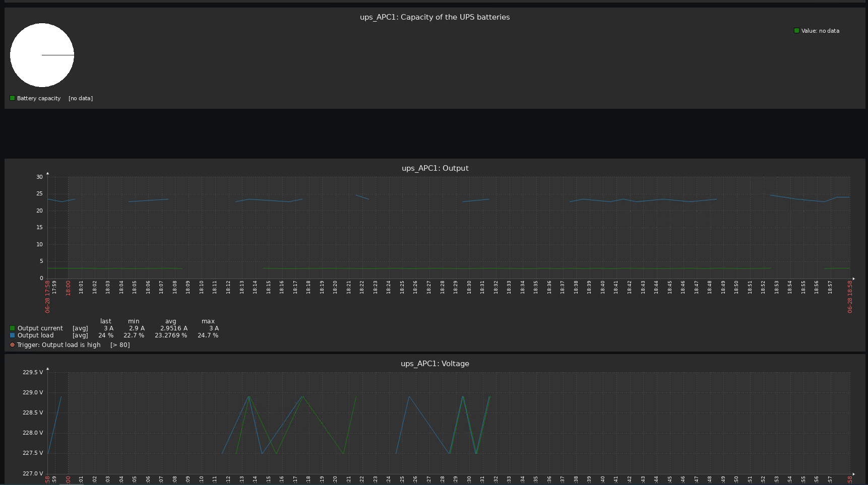Click the '227.0 V' y-axis label on Voltage graph
This screenshot has width=868, height=485.
[x=33, y=473]
